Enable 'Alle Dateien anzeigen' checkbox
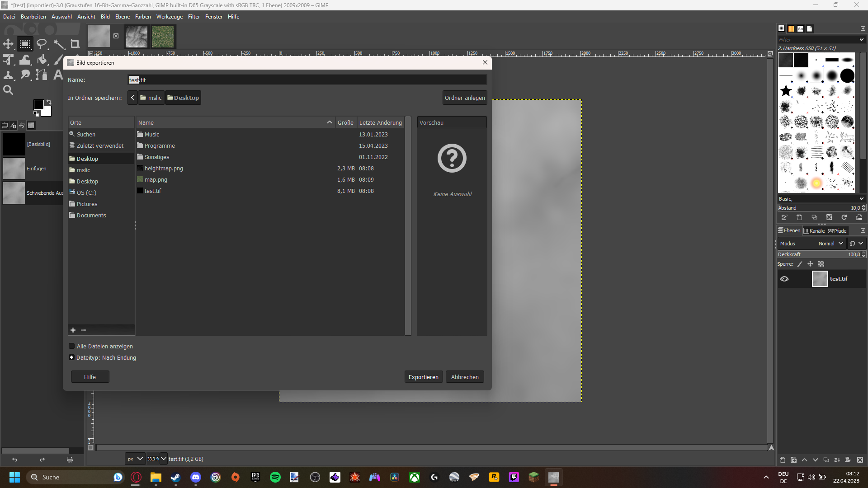Image resolution: width=868 pixels, height=488 pixels. click(71, 346)
